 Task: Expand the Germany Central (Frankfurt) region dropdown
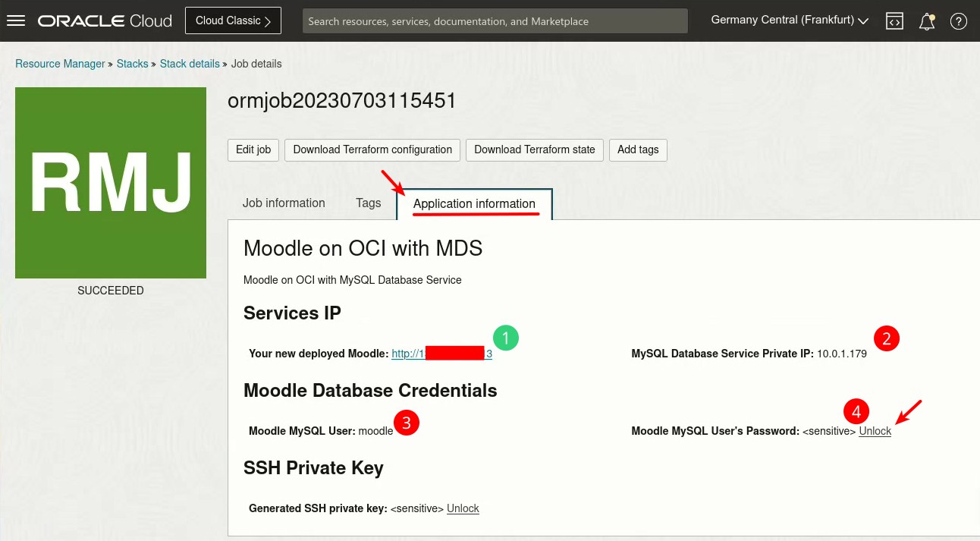point(790,20)
